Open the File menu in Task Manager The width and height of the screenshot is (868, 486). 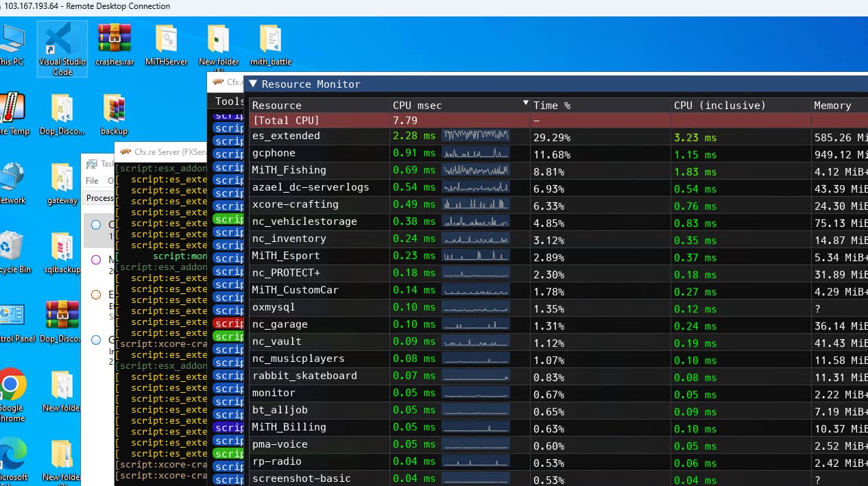92,181
